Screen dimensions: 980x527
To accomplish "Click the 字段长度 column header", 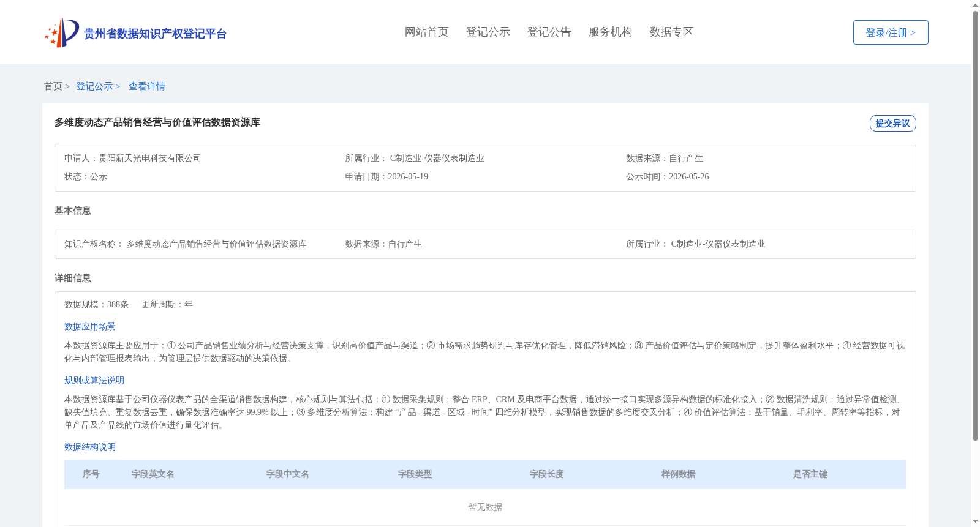I will pyautogui.click(x=547, y=474).
